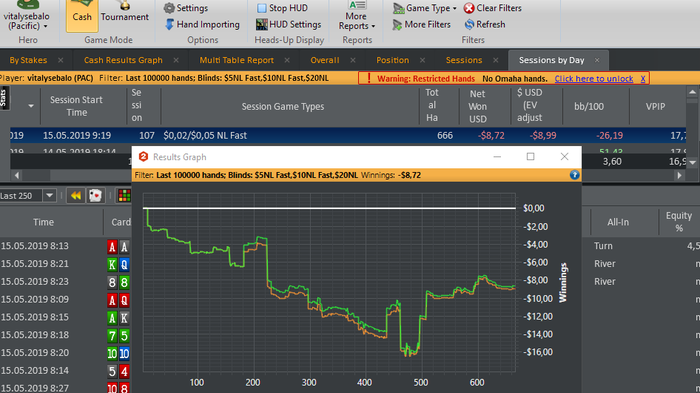Select the hand at 15.05.2019 8:18
700x393 pixels.
pyautogui.click(x=35, y=335)
